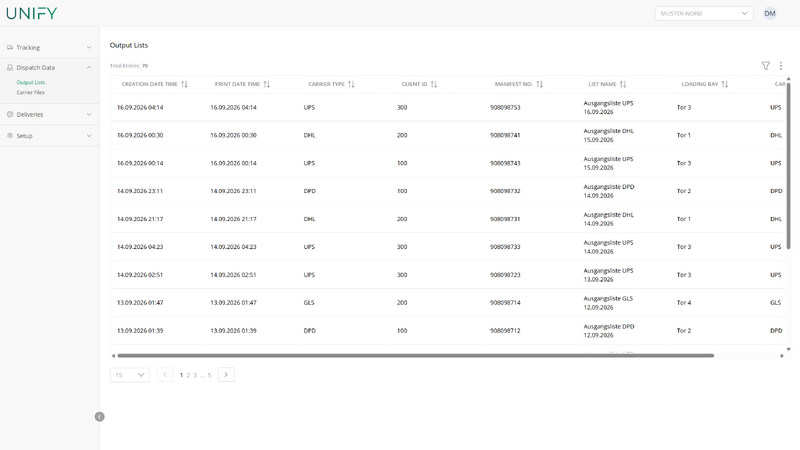Go to the next page arrow button
Image resolution: width=800 pixels, height=450 pixels.
[226, 374]
